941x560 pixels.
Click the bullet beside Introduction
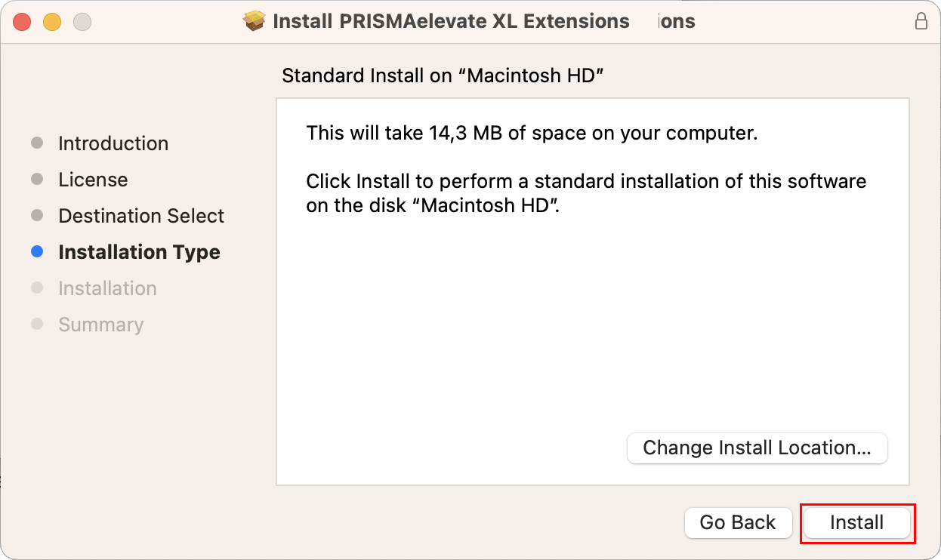click(x=37, y=143)
